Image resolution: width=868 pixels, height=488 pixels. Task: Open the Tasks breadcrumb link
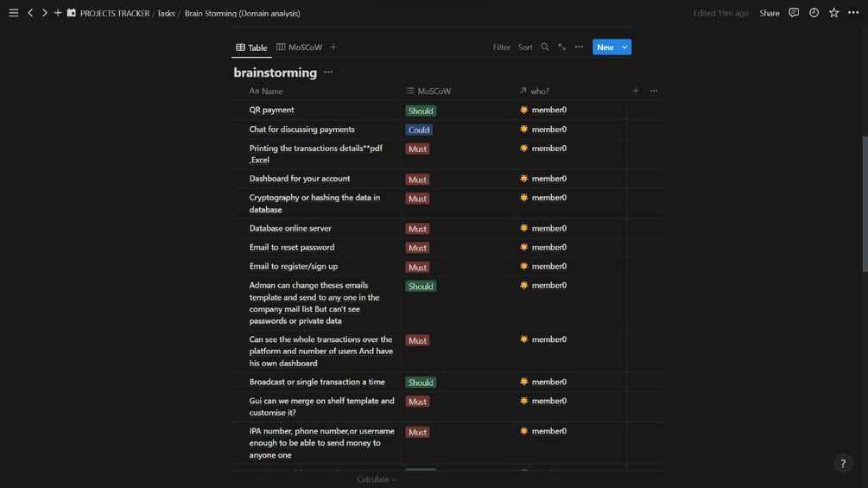(x=166, y=14)
